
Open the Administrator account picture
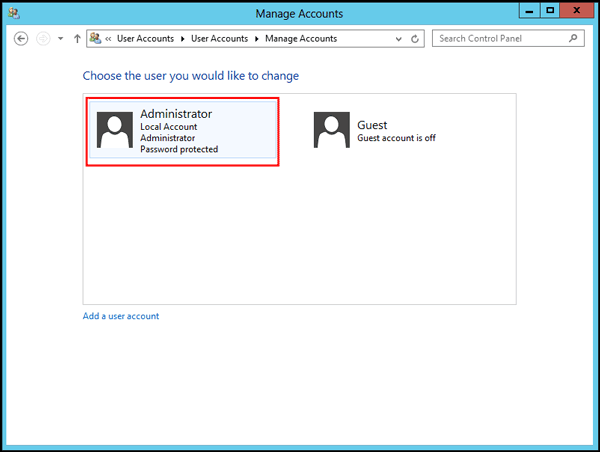point(115,130)
